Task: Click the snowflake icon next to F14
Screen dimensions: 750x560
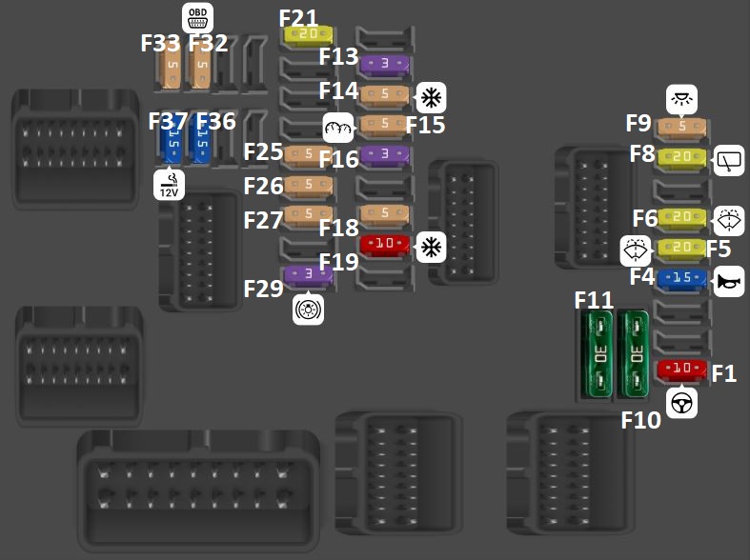Action: click(431, 97)
